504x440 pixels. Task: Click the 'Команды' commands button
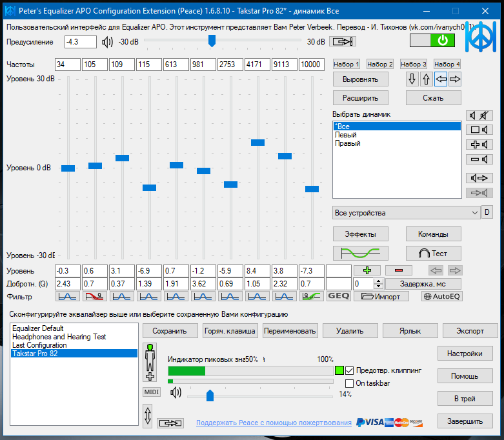(x=433, y=234)
